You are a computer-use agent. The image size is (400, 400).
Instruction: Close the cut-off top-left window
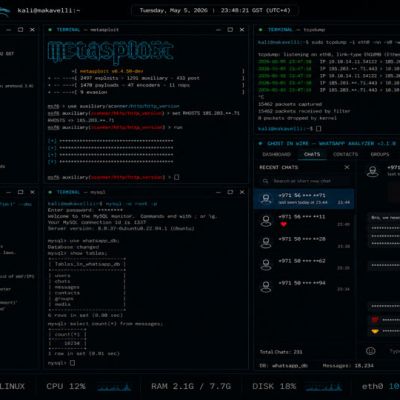pos(32,30)
